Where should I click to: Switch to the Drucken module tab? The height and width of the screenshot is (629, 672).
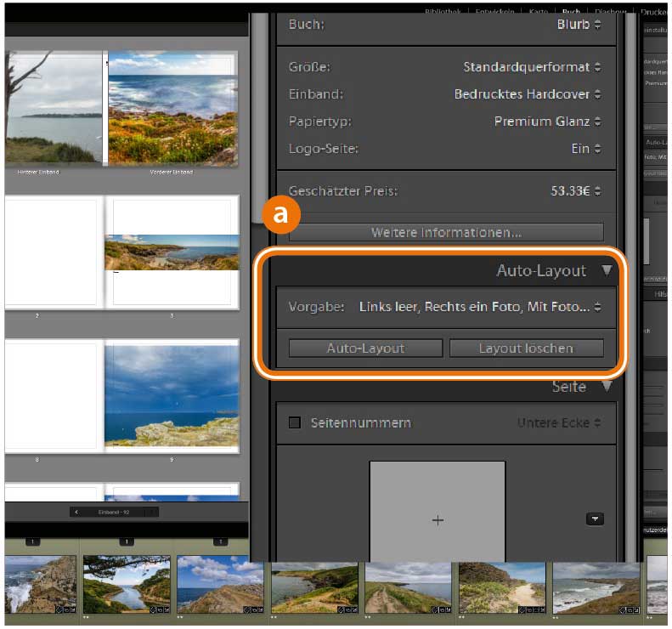point(654,12)
